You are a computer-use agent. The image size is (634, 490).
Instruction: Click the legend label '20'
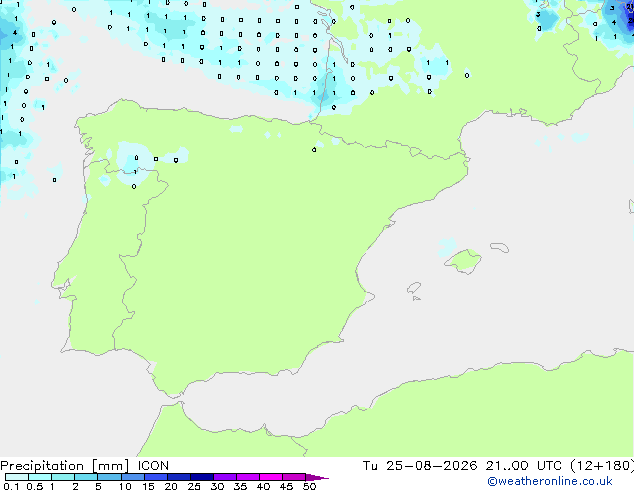171,486
